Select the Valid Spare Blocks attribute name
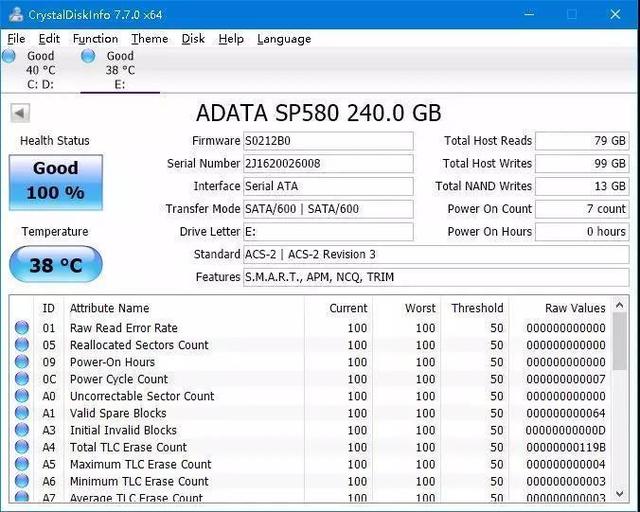The width and height of the screenshot is (640, 512). [118, 413]
